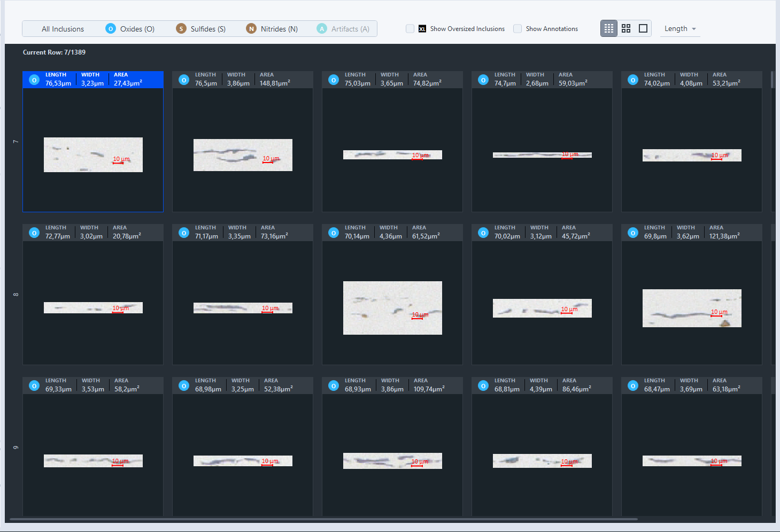
Task: Enable Show Oversized Inclusions
Action: click(x=410, y=29)
